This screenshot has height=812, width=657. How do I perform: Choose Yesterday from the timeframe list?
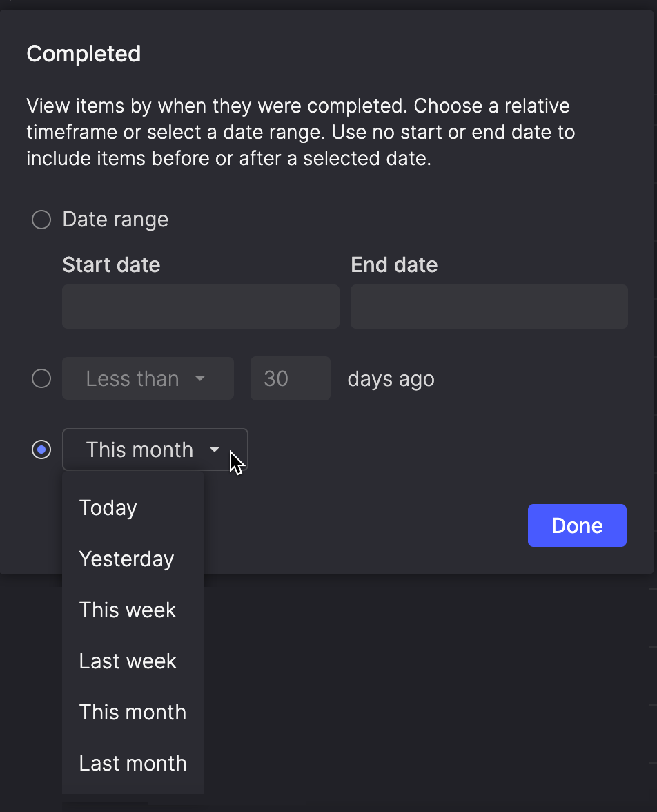[126, 559]
